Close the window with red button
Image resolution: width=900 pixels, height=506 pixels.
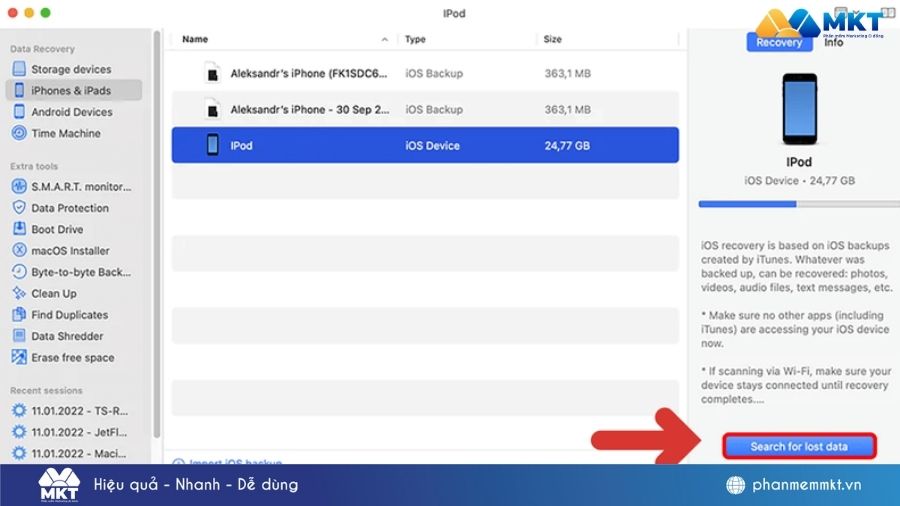click(x=13, y=13)
